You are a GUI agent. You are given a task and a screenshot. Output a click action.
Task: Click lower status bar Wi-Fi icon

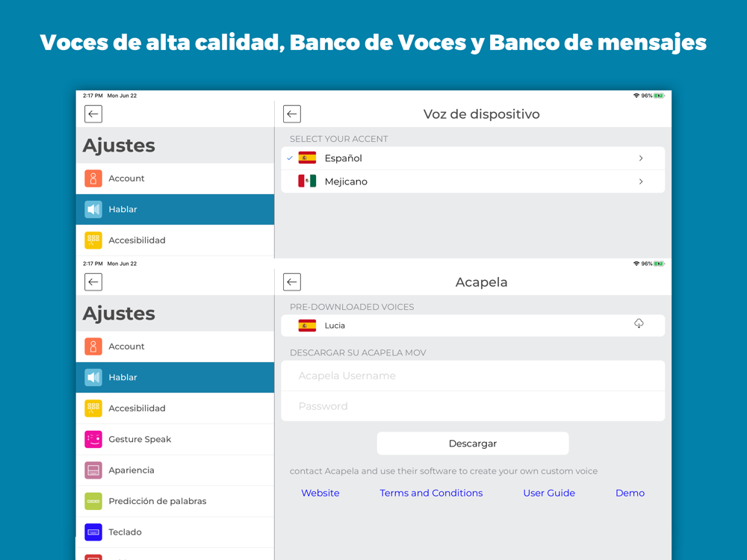point(636,264)
